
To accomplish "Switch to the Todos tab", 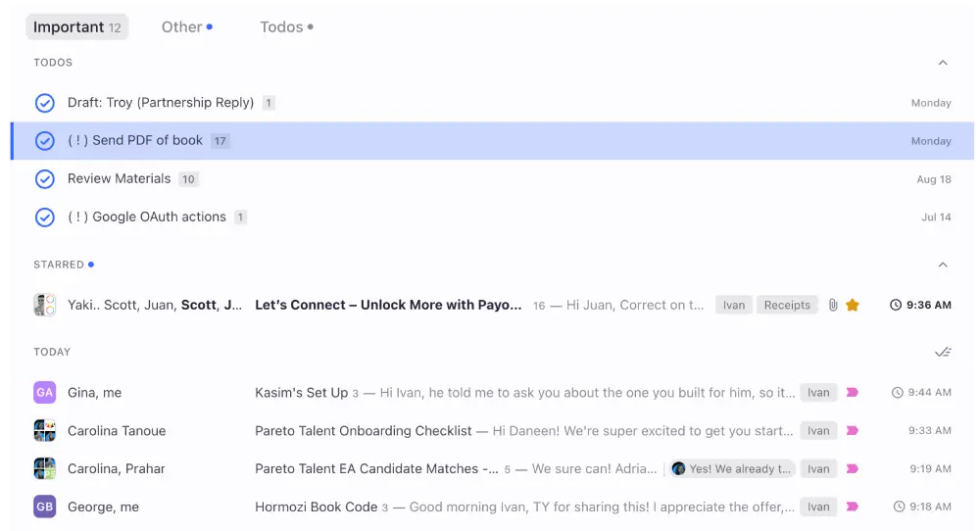I will coord(286,26).
